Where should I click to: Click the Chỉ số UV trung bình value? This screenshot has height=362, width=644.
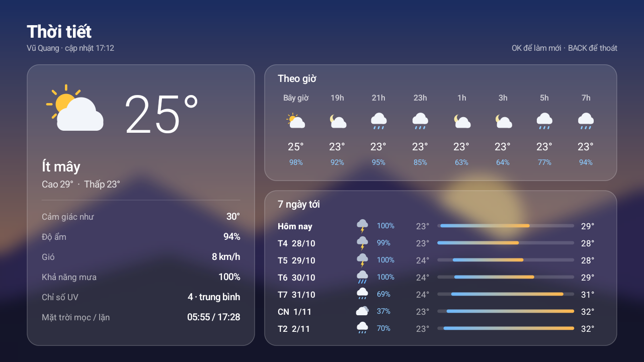(x=214, y=297)
